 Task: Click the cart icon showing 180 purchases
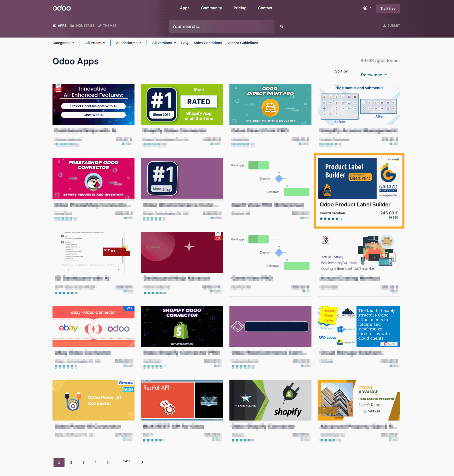click(x=390, y=218)
